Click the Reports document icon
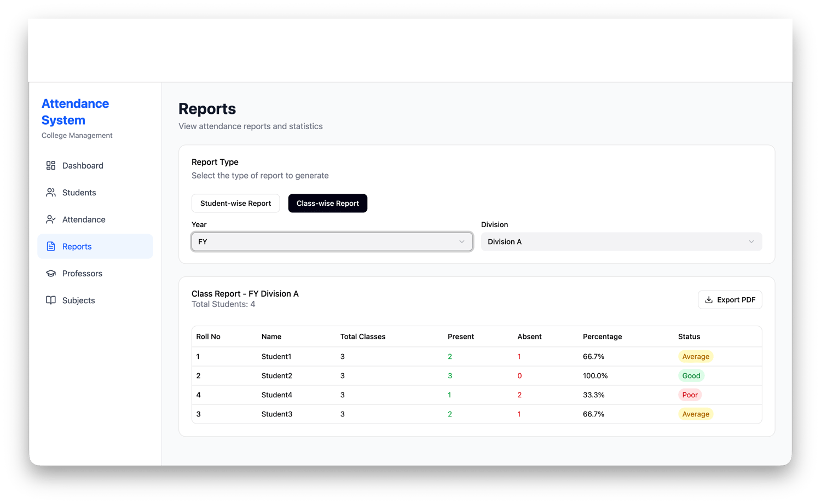This screenshot has height=504, width=821. (x=51, y=246)
